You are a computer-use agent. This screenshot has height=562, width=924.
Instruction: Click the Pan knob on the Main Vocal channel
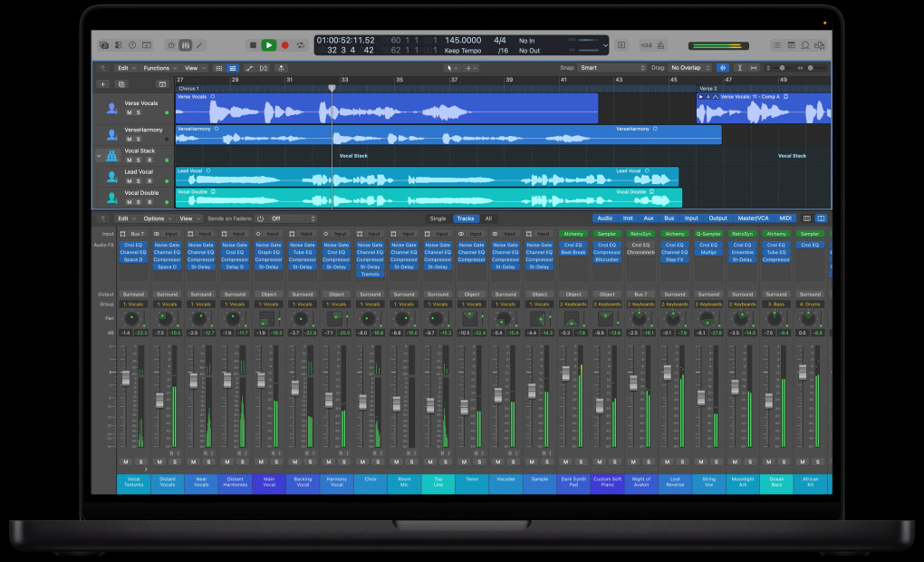point(268,318)
